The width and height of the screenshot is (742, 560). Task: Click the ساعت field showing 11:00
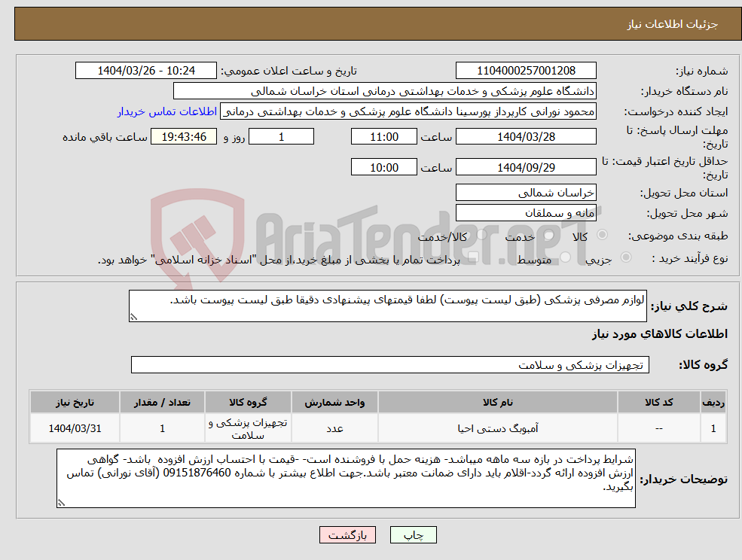384,136
